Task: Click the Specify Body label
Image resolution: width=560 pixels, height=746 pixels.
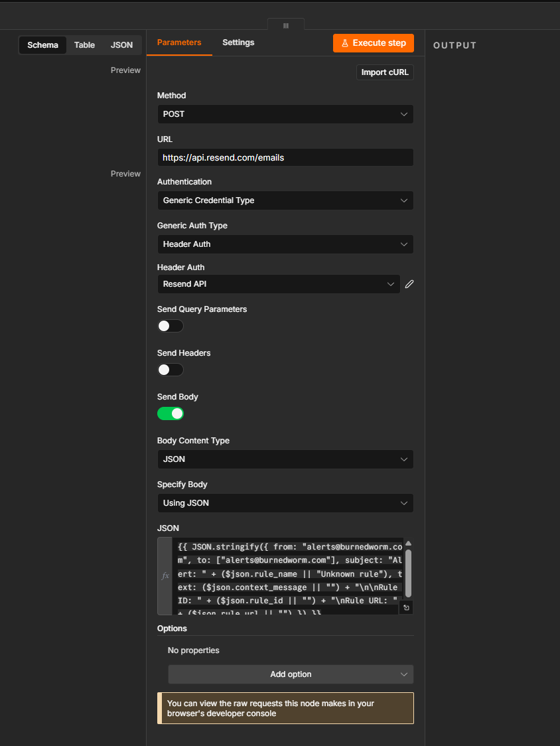Action: 182,485
